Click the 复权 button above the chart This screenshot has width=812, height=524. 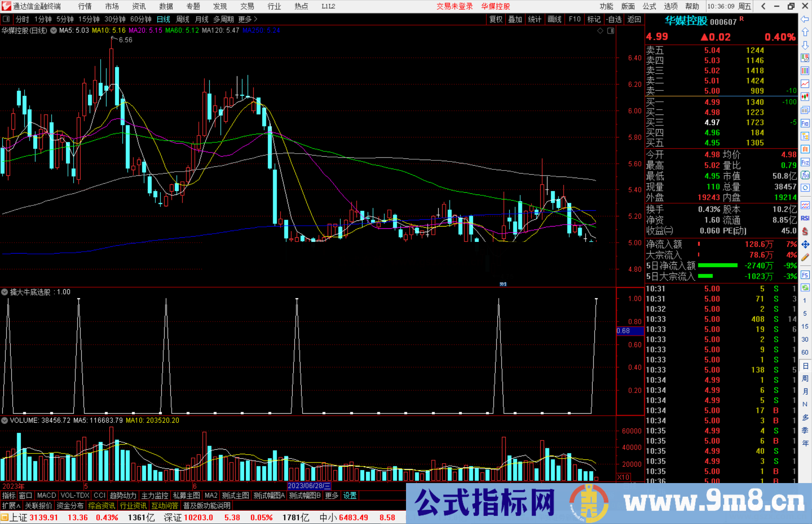point(496,19)
